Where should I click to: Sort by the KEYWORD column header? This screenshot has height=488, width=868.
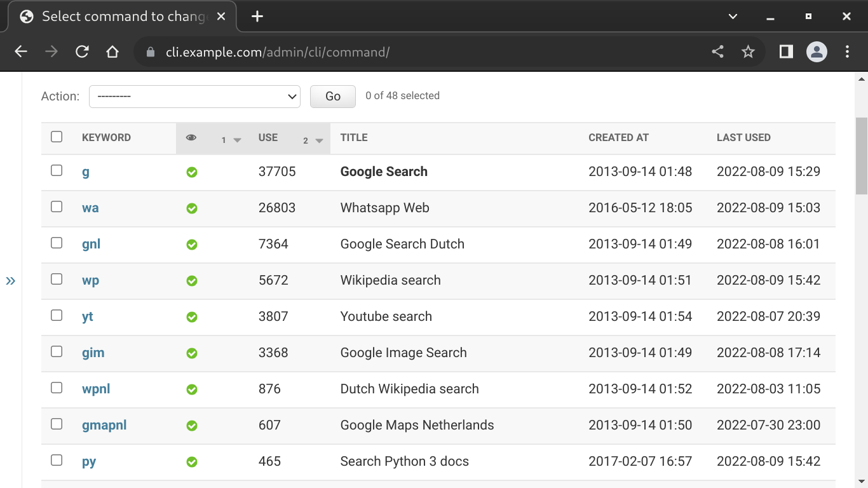[106, 137]
